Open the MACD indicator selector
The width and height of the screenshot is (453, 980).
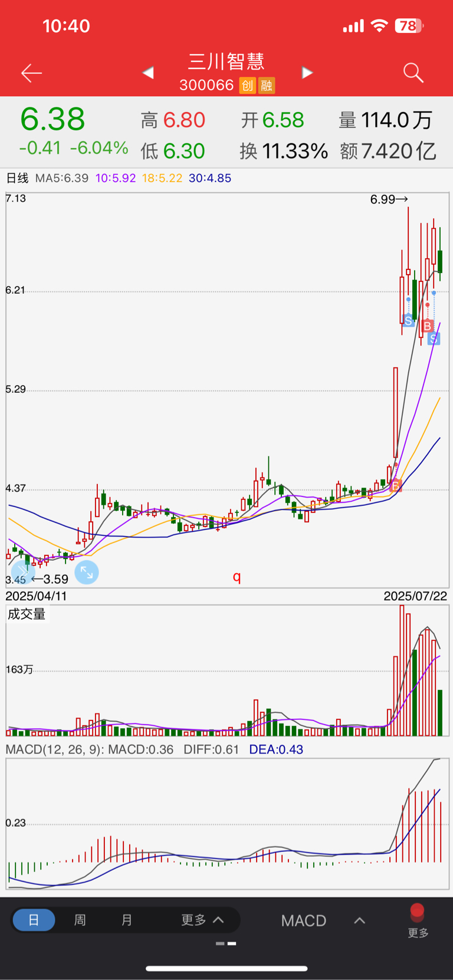point(304,920)
